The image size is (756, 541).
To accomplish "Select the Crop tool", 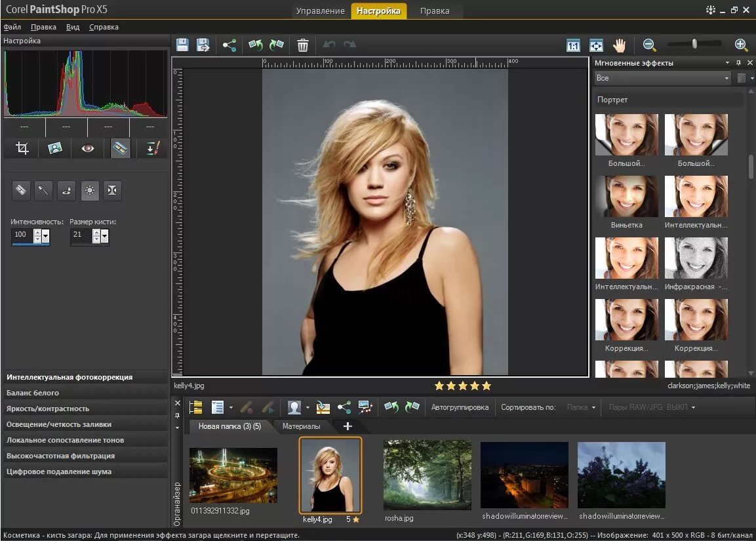I will (22, 149).
